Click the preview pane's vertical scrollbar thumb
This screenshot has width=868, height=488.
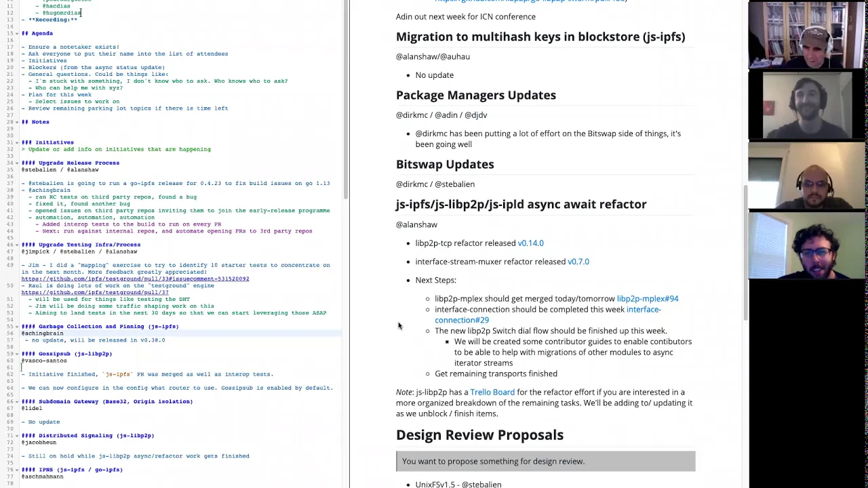coord(745,252)
